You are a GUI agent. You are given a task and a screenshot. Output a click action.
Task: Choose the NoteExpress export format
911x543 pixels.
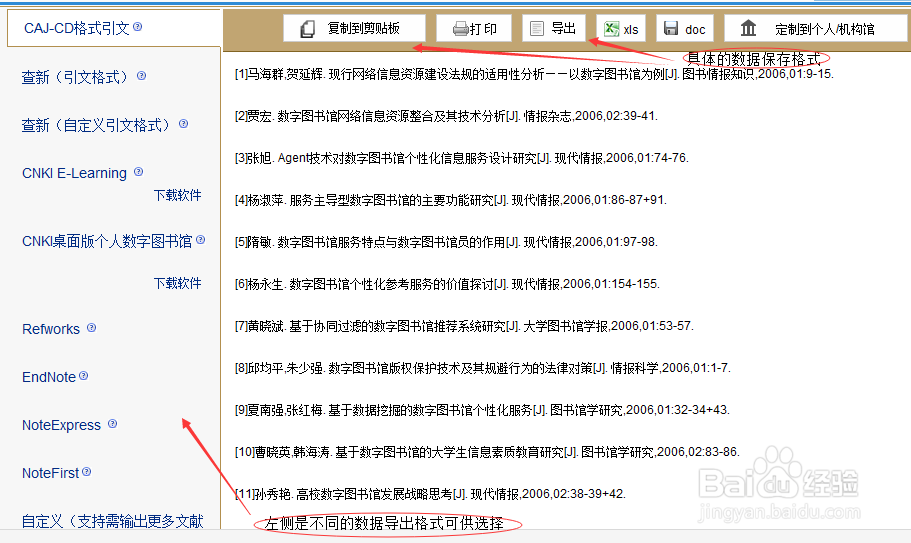[x=62, y=425]
